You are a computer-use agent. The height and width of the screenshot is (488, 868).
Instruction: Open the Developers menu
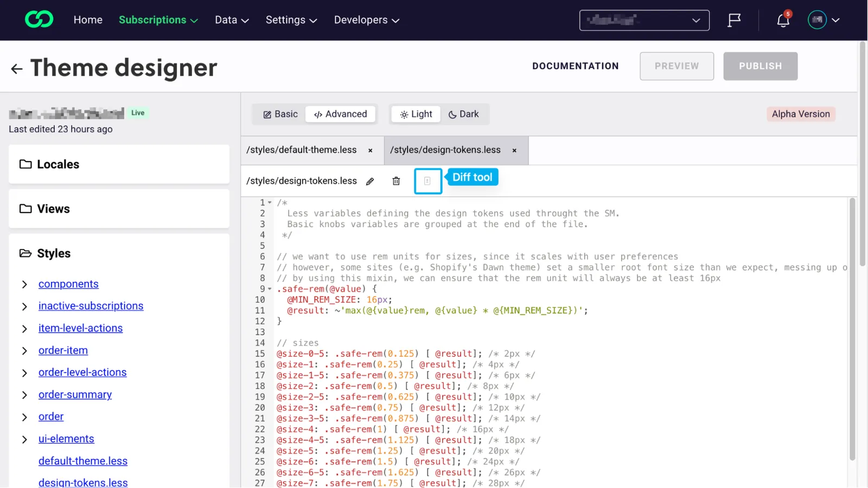pos(367,20)
